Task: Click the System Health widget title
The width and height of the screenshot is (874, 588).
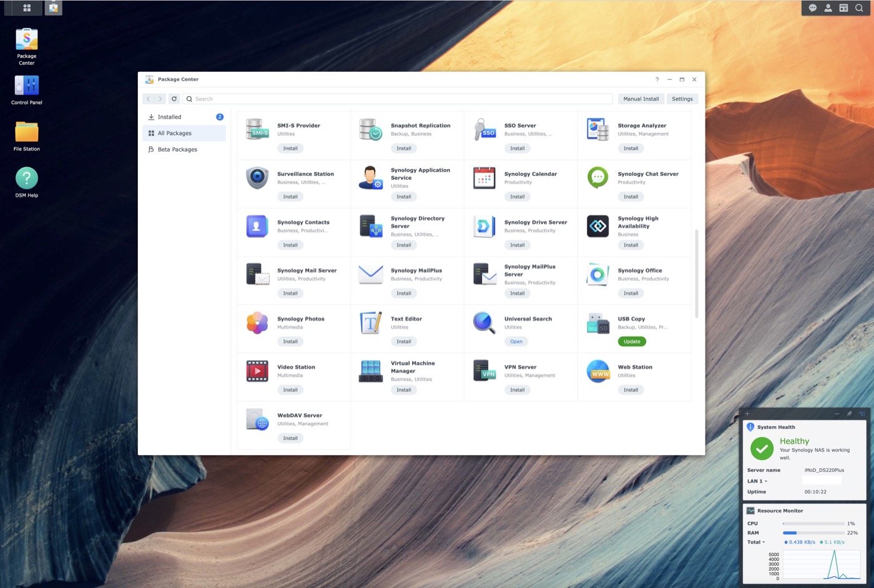Action: coord(776,427)
